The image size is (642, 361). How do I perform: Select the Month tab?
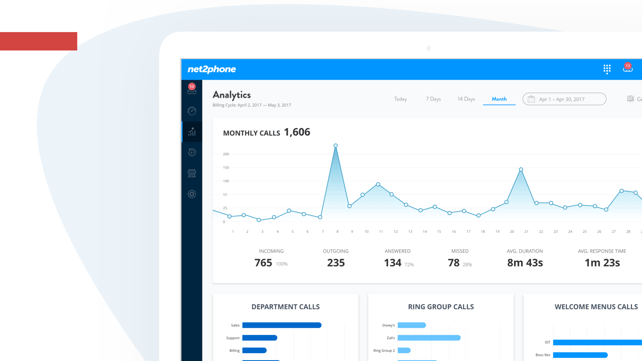[499, 99]
